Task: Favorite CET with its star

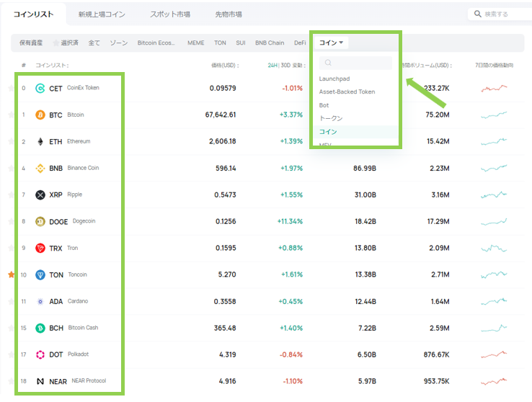Action: [12, 88]
